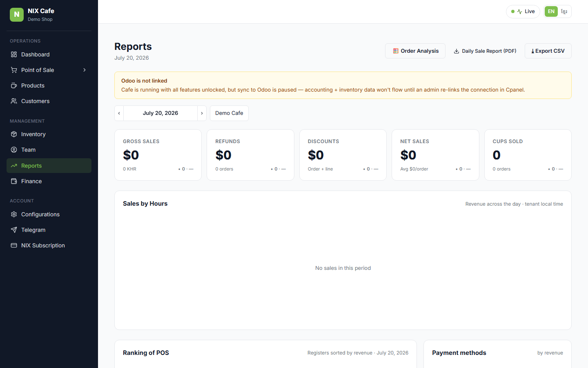Click the 'by revenue' caption on Payment methods
Screen dimensions: 588x368
(x=550, y=353)
